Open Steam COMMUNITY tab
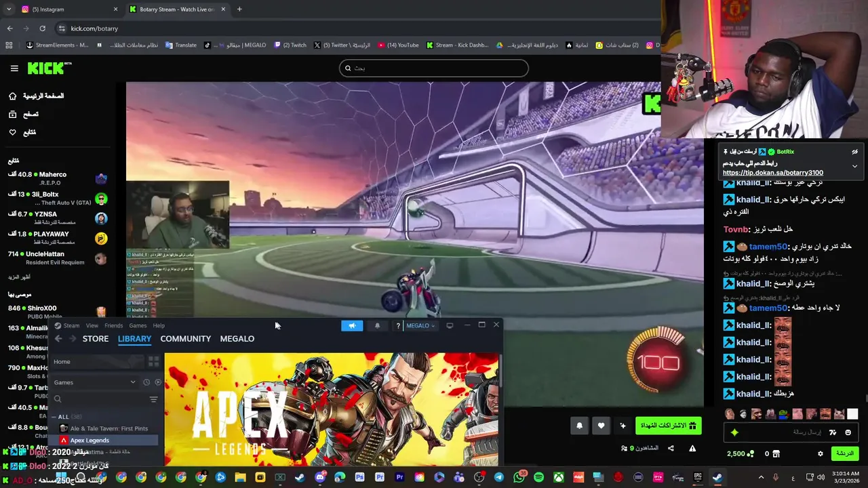Viewport: 868px width, 488px height. [x=186, y=339]
